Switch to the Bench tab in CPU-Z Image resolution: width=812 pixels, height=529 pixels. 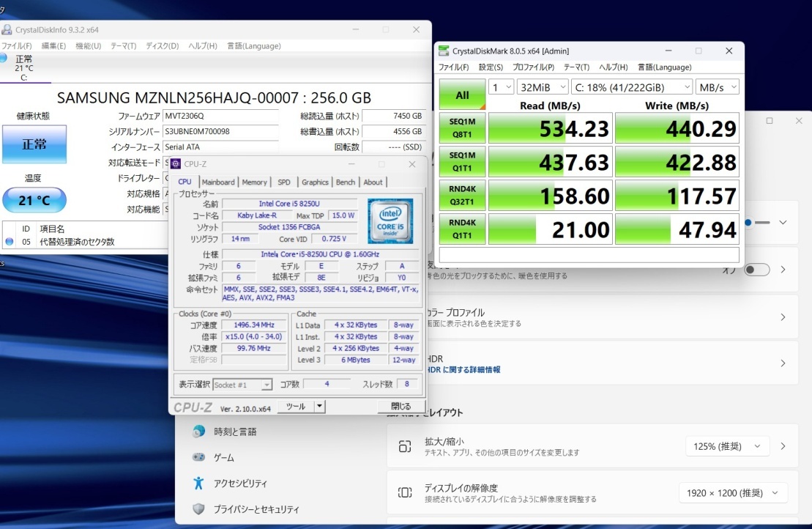346,182
